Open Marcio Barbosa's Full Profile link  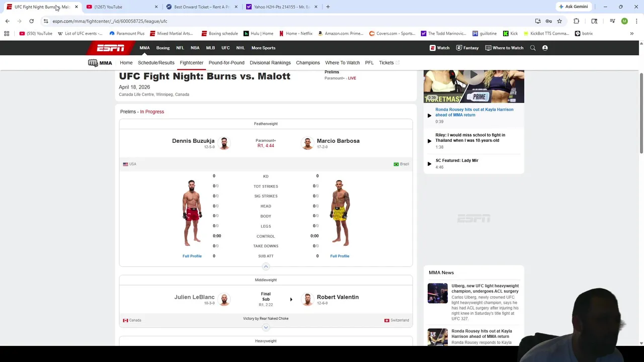pyautogui.click(x=340, y=256)
